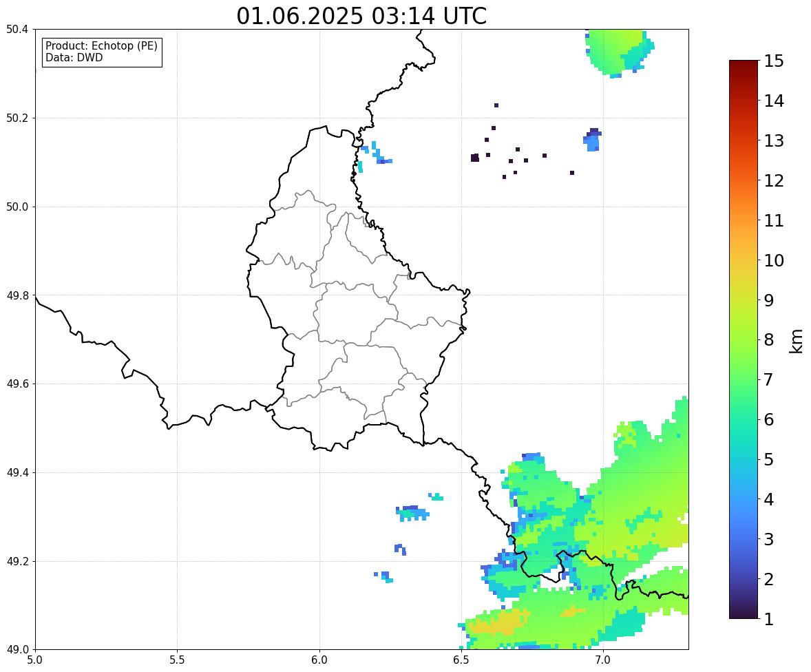This screenshot has width=811, height=672.
Task: Click the colorbar tick label "4"
Action: [x=769, y=500]
